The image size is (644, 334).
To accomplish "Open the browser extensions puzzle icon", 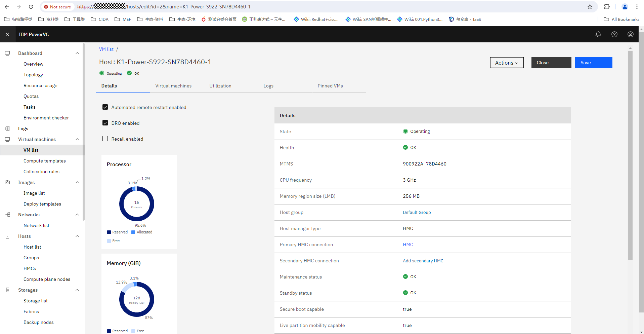I will [x=607, y=7].
